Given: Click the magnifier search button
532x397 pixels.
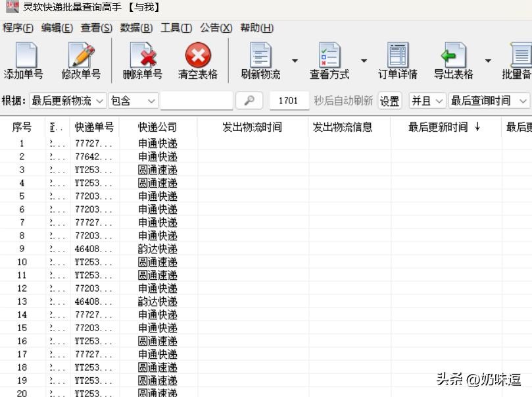Looking at the screenshot, I should [249, 101].
